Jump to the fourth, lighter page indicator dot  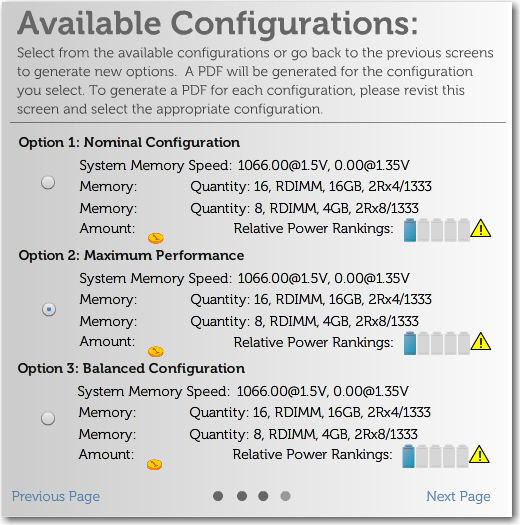[285, 496]
